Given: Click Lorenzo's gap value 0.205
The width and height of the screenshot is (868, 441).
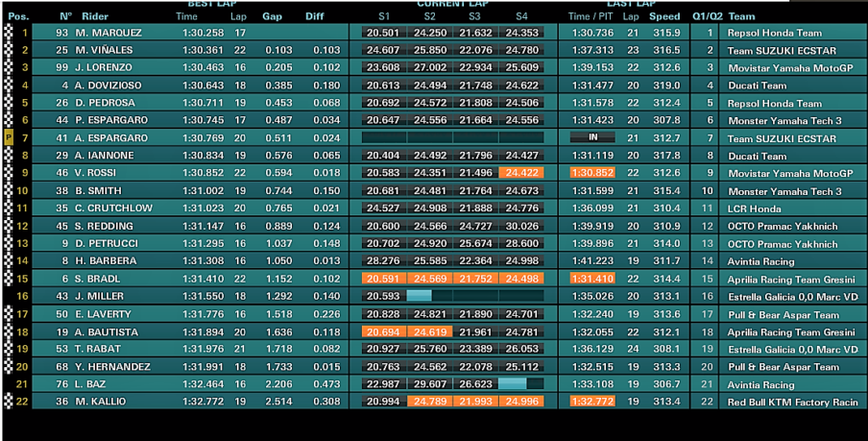Looking at the screenshot, I should pyautogui.click(x=279, y=67).
